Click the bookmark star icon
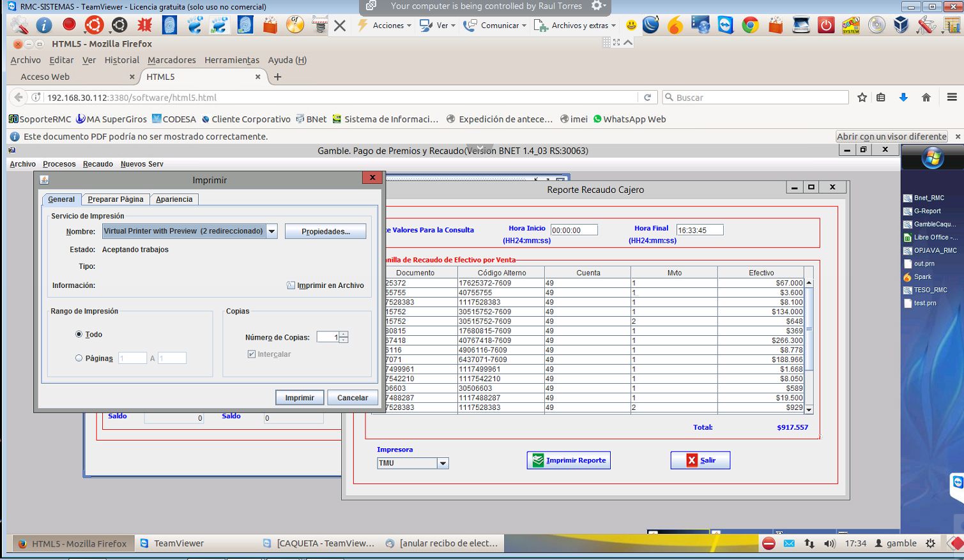This screenshot has width=964, height=560. pyautogui.click(x=862, y=98)
